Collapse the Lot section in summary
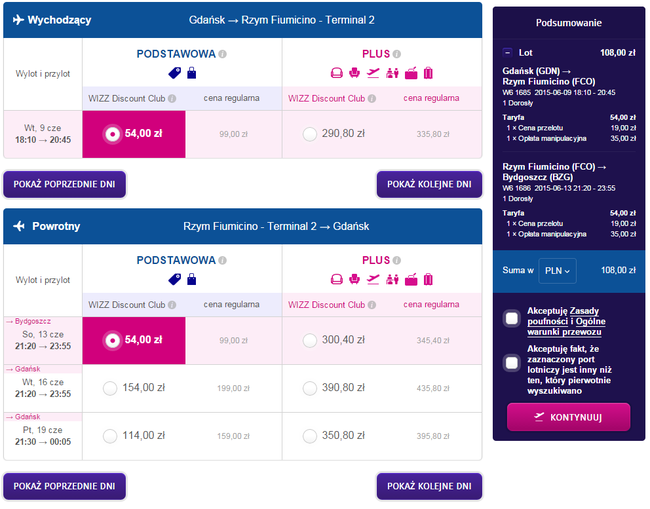Viewport: 650px width, 509px height. click(507, 53)
